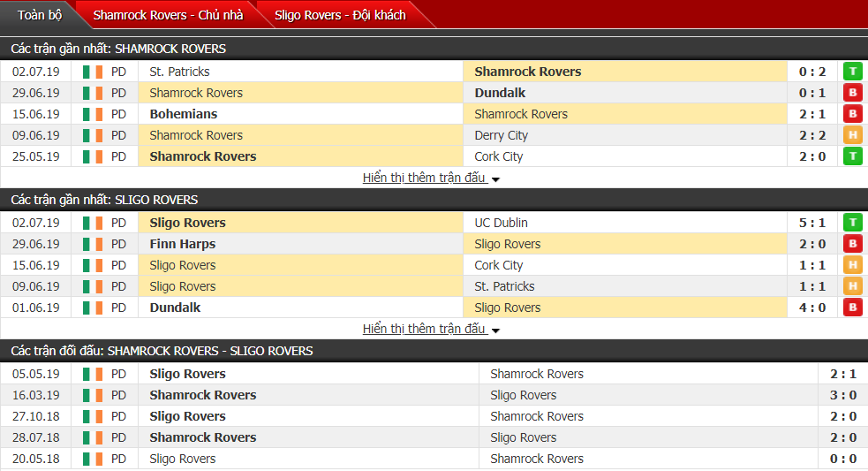Click Ireland flag in 27.10.18 head-to-head row
The width and height of the screenshot is (868, 471).
point(93,416)
